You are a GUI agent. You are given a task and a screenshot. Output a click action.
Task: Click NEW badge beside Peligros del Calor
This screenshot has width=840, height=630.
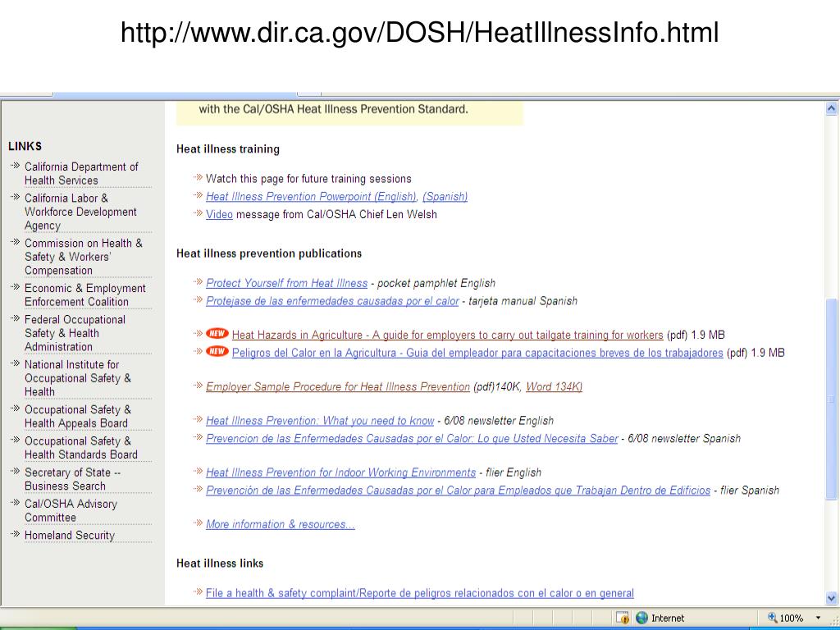[x=217, y=351]
